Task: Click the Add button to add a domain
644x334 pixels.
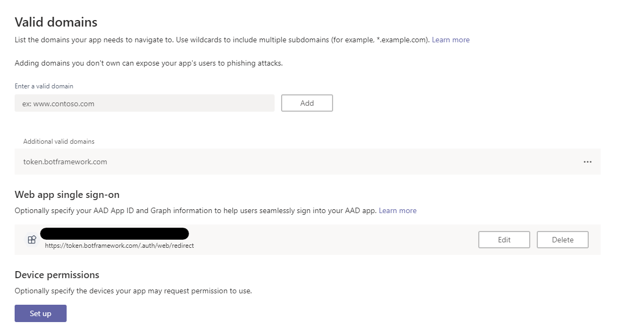Action: 307,102
